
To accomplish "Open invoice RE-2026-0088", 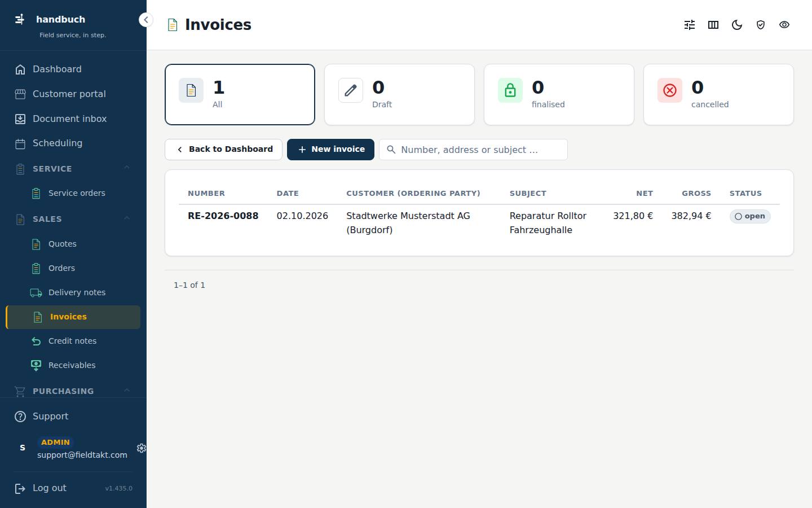I will (x=223, y=216).
